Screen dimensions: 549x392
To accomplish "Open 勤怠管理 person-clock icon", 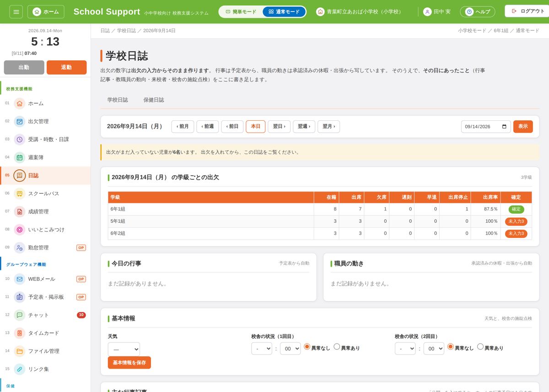I will (x=19, y=247).
